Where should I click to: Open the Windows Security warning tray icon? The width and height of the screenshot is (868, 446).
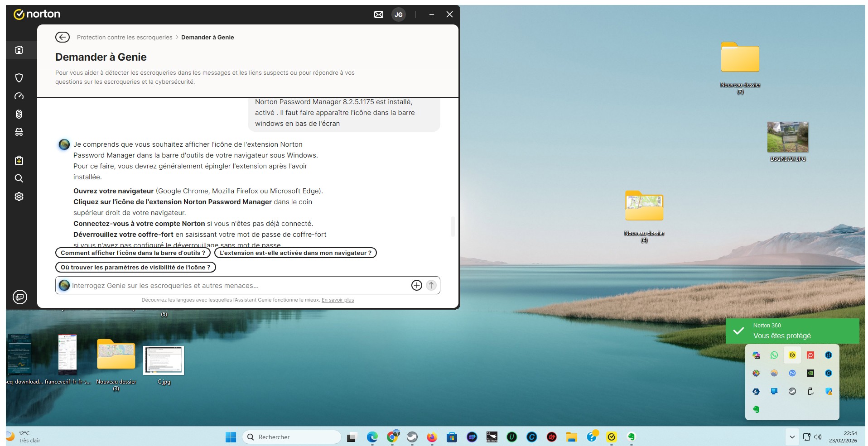(829, 391)
